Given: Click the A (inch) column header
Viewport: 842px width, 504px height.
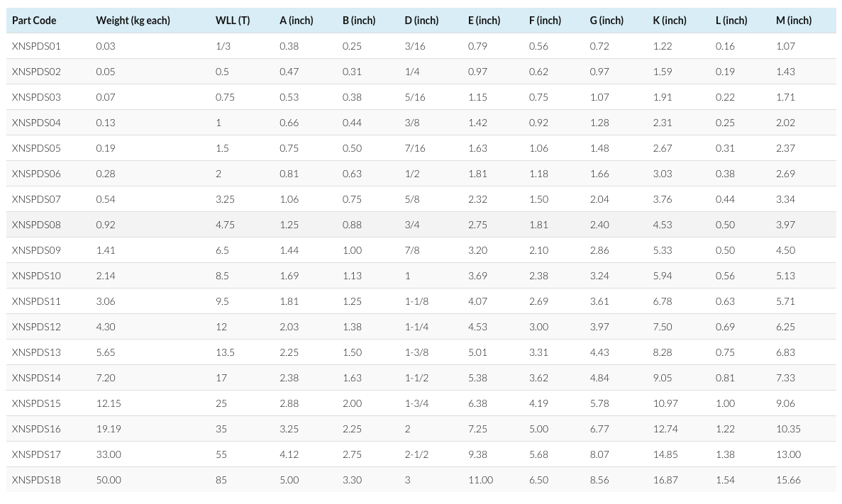Looking at the screenshot, I should (296, 21).
